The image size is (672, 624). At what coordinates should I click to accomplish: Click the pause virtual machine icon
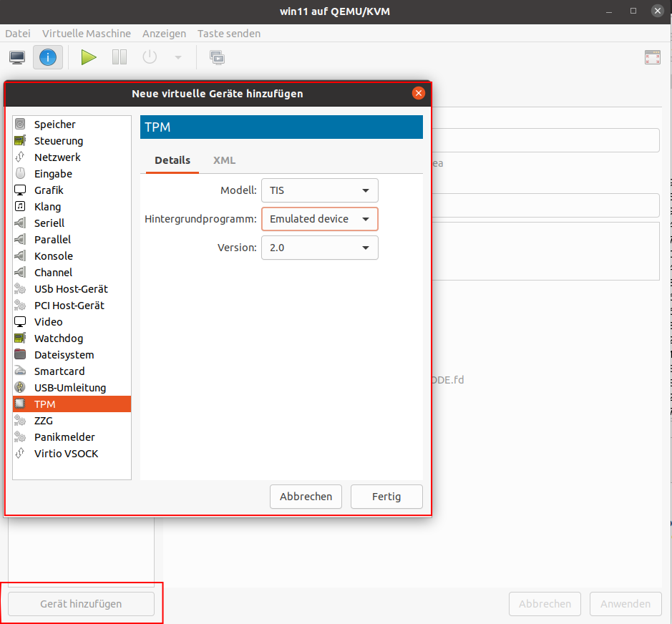pyautogui.click(x=120, y=57)
